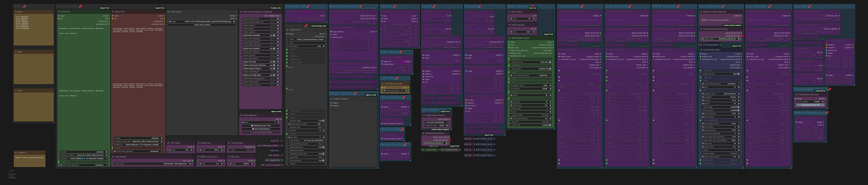Click the pin icon on Control Center group
868x185 pixels.
[81, 6]
